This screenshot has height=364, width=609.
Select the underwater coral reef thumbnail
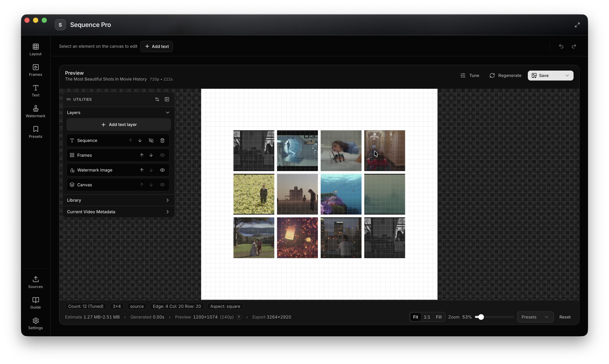pos(341,194)
